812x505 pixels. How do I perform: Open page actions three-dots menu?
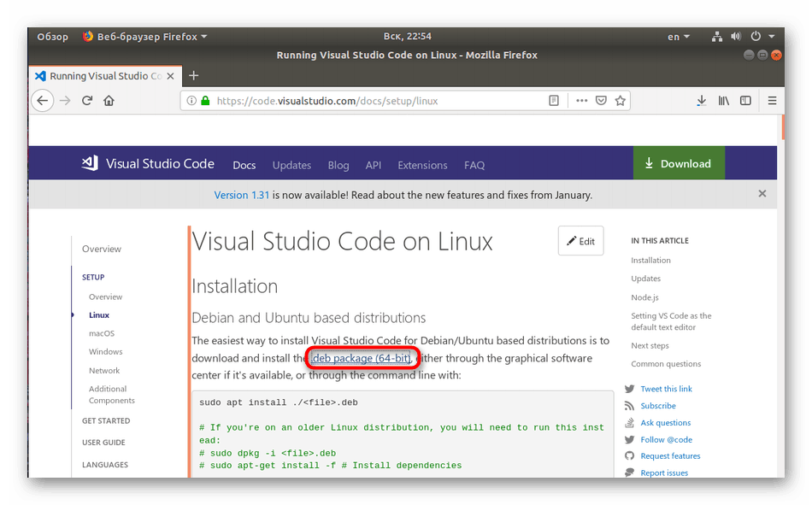581,101
